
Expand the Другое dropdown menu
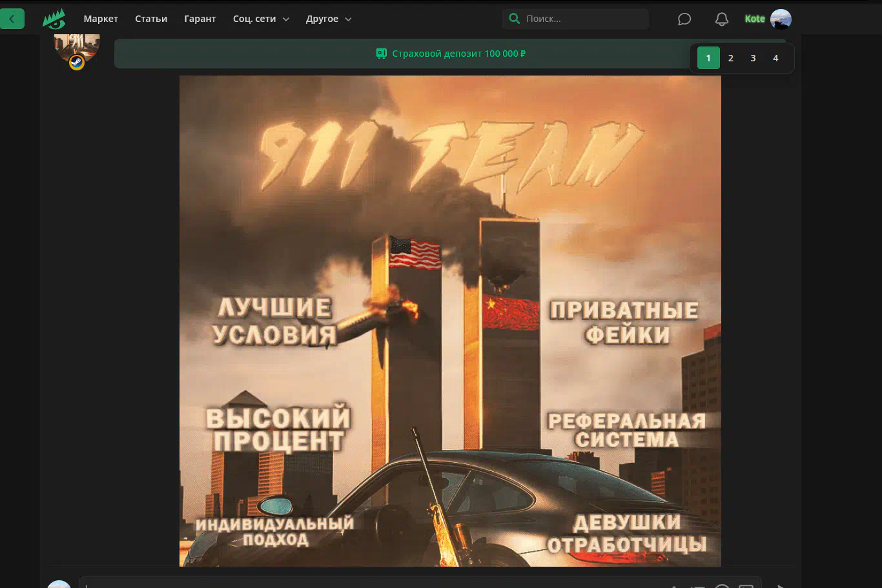click(329, 19)
